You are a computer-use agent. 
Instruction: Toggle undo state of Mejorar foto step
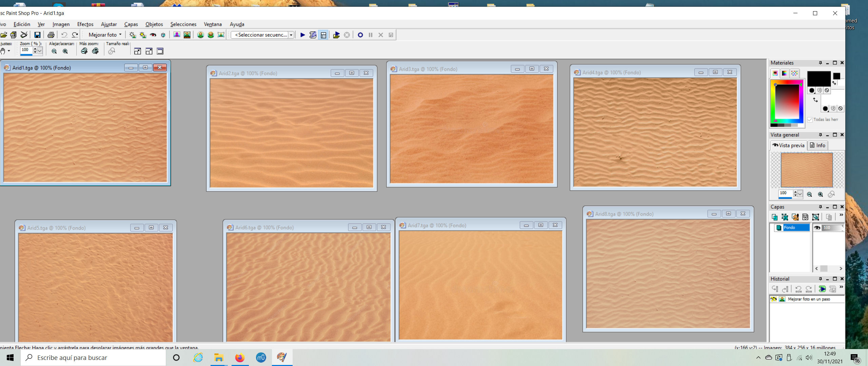pyautogui.click(x=774, y=299)
